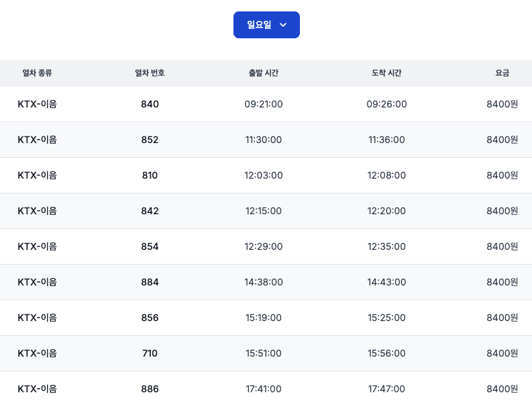Click KTX-이음 in train 852 row
This screenshot has height=401, width=532.
pyautogui.click(x=37, y=140)
